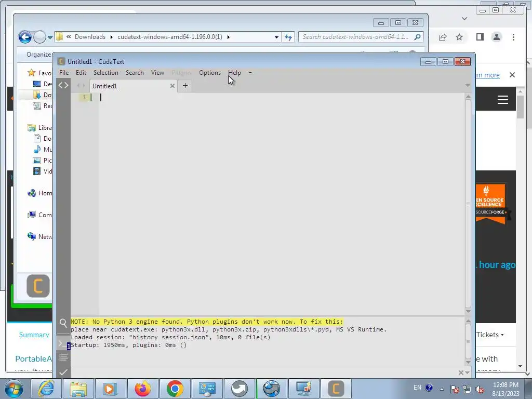
Task: Click the equals sign menu item
Action: click(250, 73)
